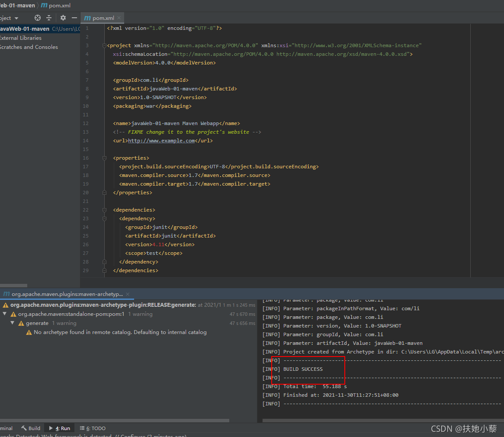Hide the Project panel with minus icon
The height and width of the screenshot is (437, 504).
click(74, 18)
